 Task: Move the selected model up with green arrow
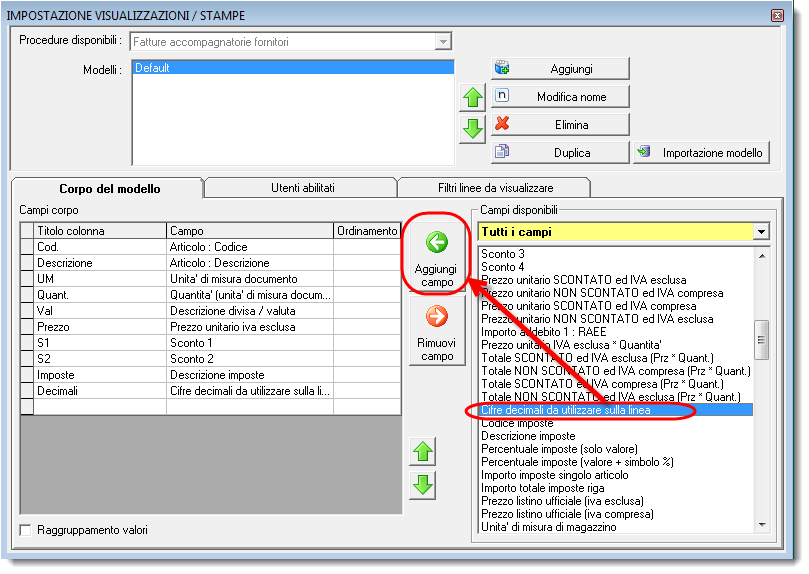(x=473, y=97)
